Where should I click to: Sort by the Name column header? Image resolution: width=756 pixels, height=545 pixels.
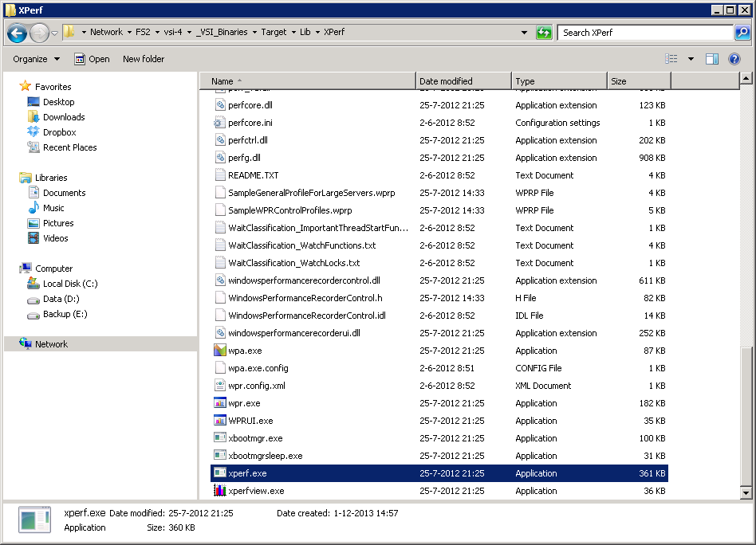pos(308,81)
